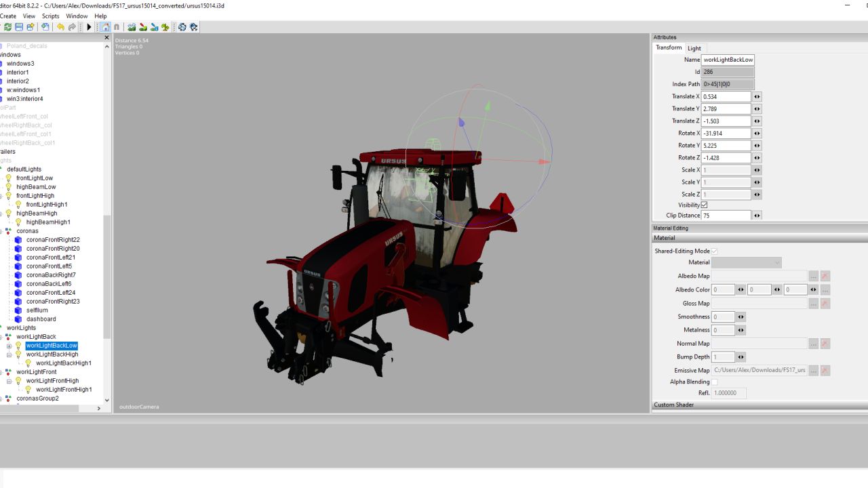Click the Rotate Y value field
The image size is (868, 488).
pyautogui.click(x=726, y=146)
